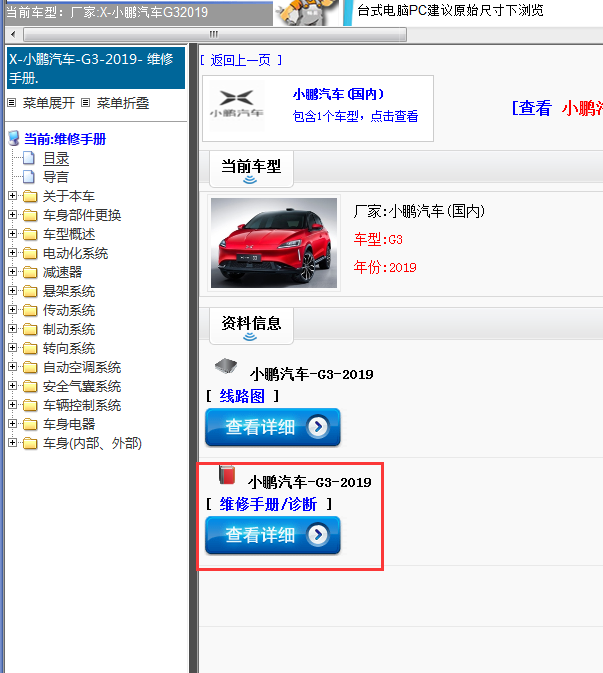Click the 车身(内部、外部) folder icon
Viewport: 603px width, 673px height.
30,443
